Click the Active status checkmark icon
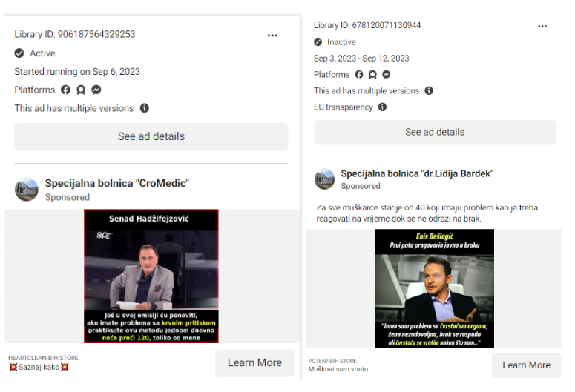Screen dimensions: 575x392 point(19,53)
